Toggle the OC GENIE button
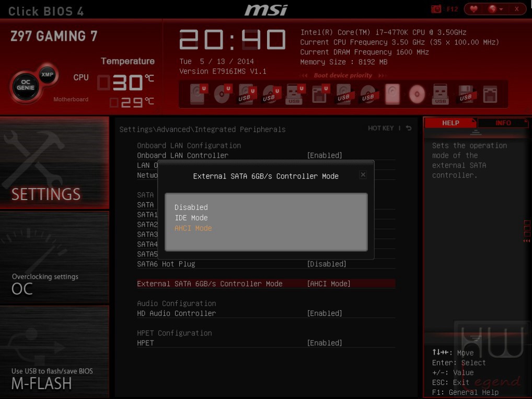532x399 pixels. (x=26, y=85)
